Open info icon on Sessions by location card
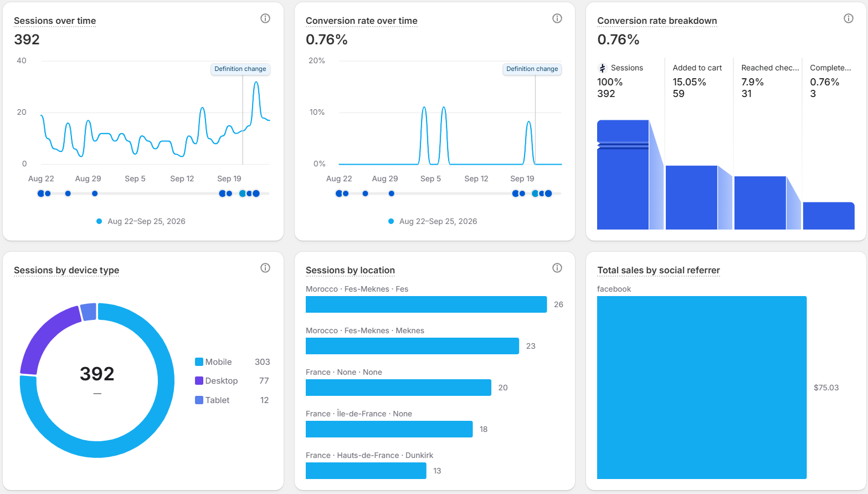 click(x=557, y=268)
